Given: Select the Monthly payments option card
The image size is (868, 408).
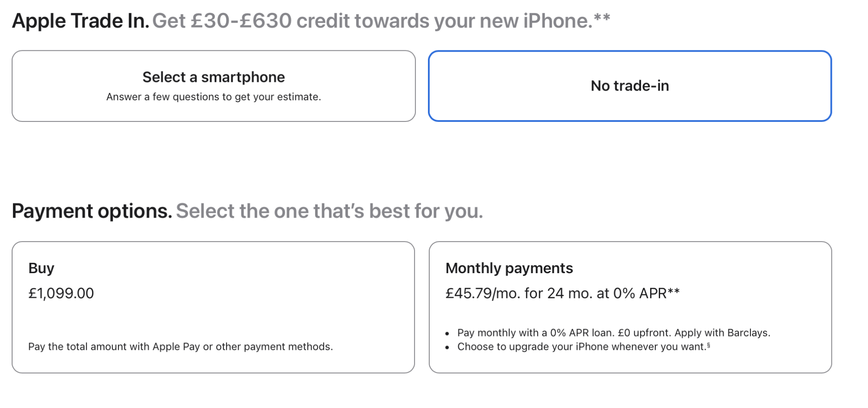Looking at the screenshot, I should [630, 307].
